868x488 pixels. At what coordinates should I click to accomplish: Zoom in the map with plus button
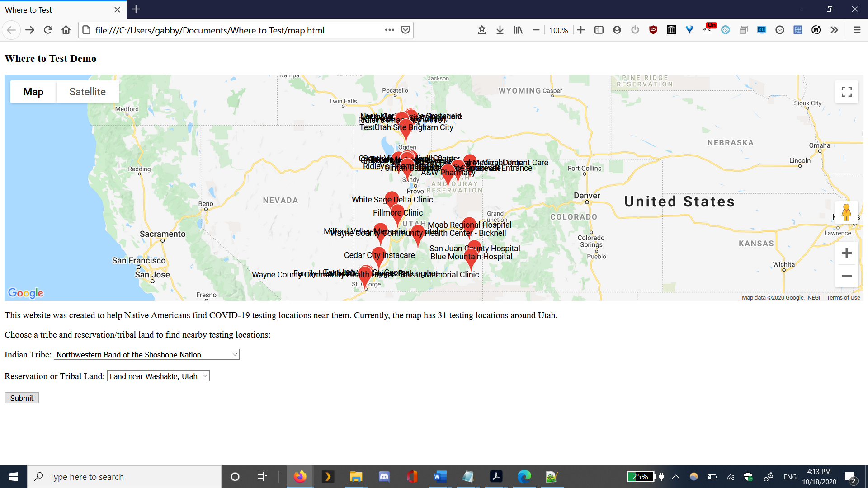coord(846,253)
